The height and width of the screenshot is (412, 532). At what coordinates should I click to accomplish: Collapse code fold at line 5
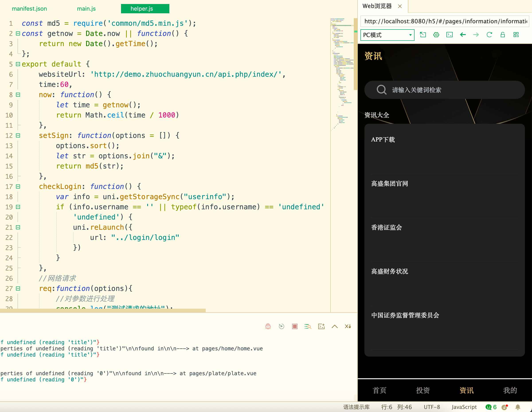pos(18,64)
